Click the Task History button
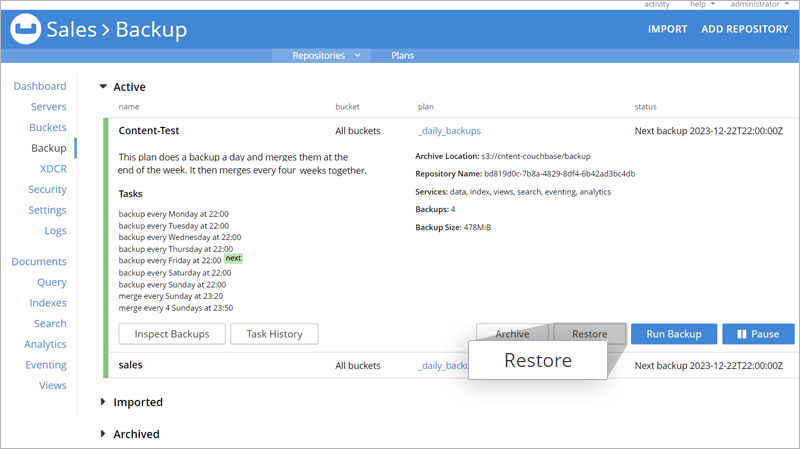The height and width of the screenshot is (449, 800). coord(274,334)
